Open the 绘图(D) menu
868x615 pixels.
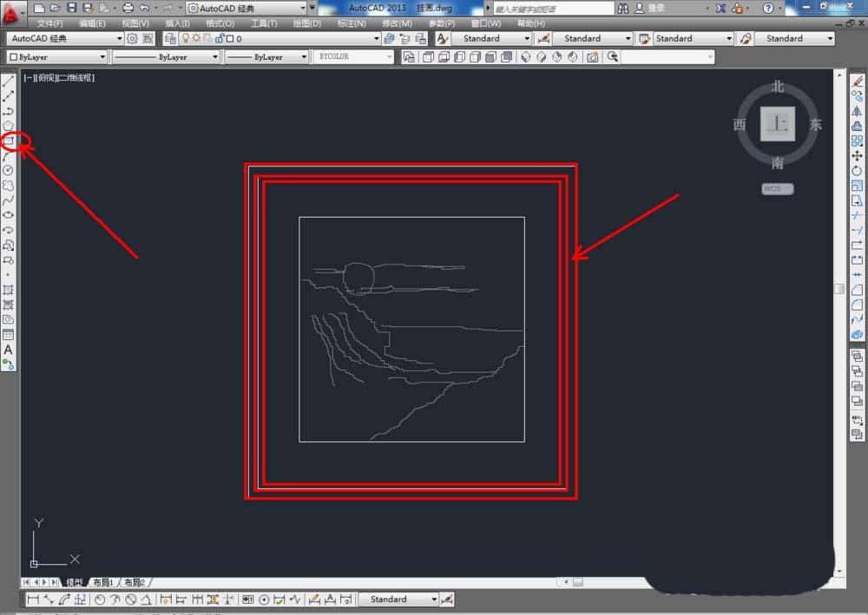click(306, 23)
